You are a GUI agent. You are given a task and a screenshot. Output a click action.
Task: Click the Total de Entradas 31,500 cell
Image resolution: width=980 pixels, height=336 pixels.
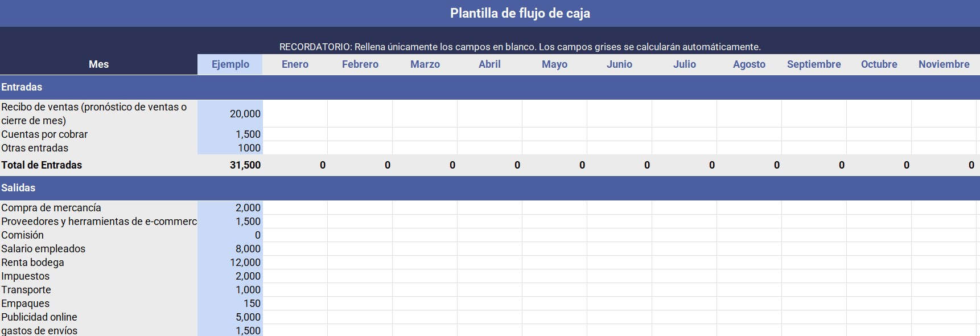pos(230,165)
